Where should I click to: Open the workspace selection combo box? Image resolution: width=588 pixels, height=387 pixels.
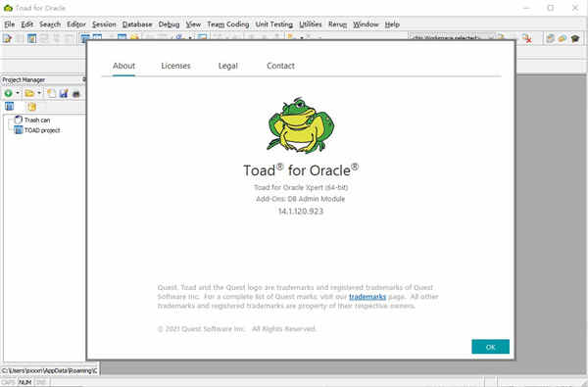tap(452, 37)
